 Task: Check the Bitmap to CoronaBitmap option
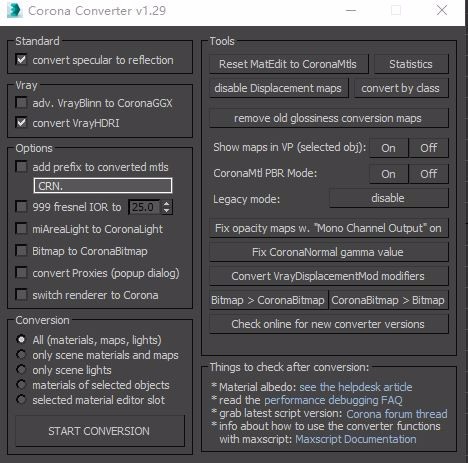tap(21, 251)
